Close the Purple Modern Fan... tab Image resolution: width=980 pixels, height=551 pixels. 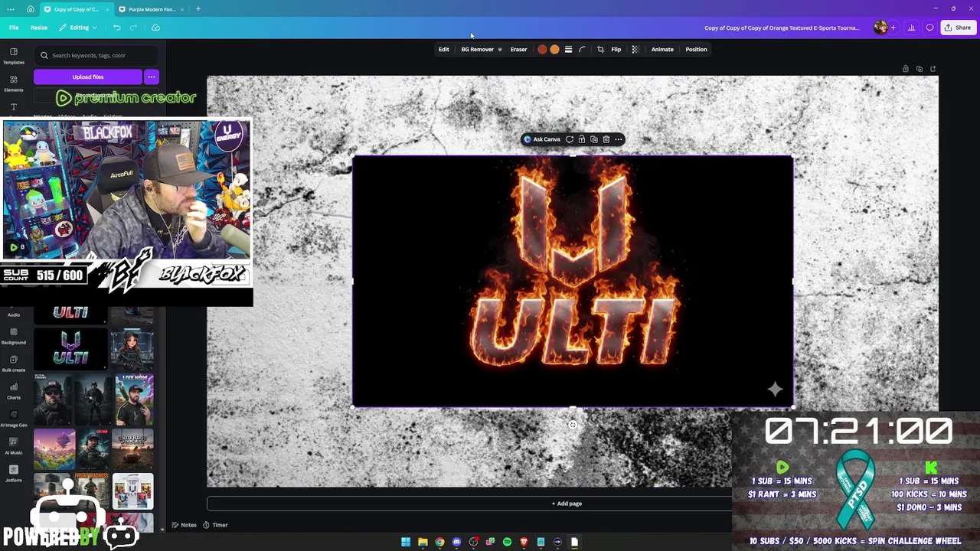click(x=181, y=9)
